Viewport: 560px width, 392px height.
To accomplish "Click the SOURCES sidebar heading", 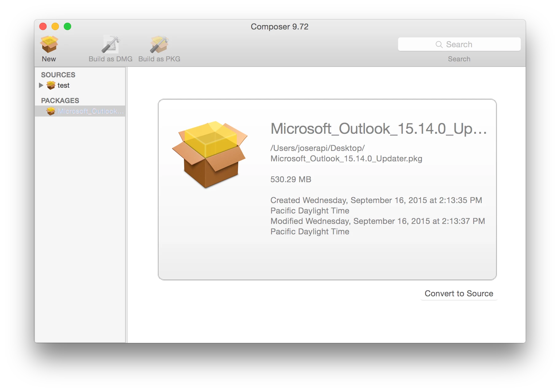I will 58,75.
